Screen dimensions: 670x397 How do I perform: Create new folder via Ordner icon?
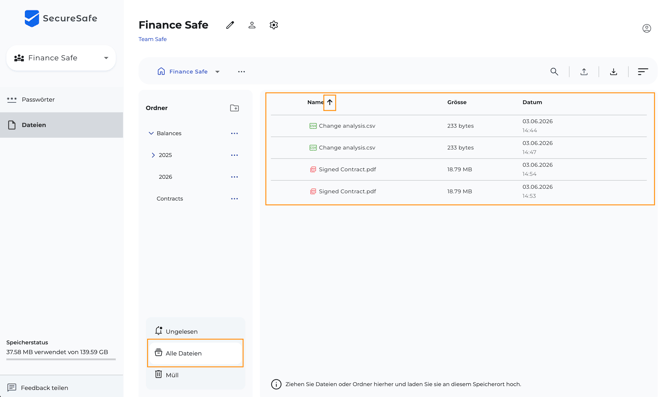click(x=235, y=108)
